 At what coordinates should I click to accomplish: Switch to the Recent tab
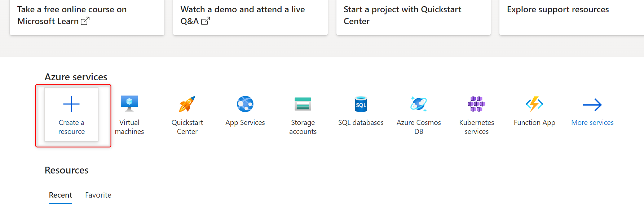coord(61,195)
